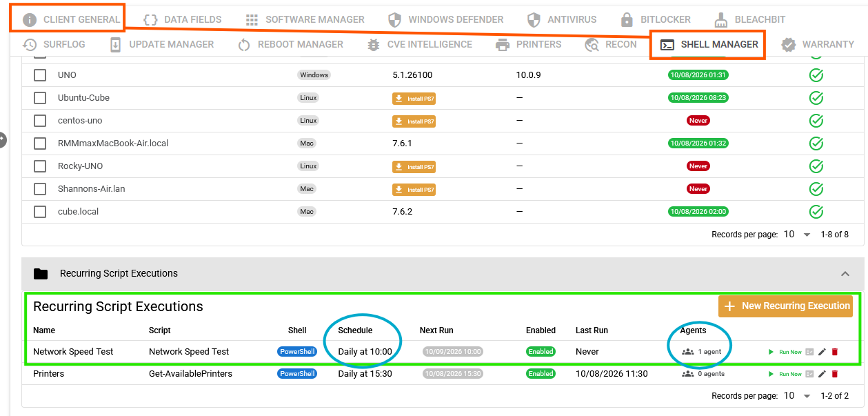
Task: Delete the Printers recurring execution
Action: 835,374
